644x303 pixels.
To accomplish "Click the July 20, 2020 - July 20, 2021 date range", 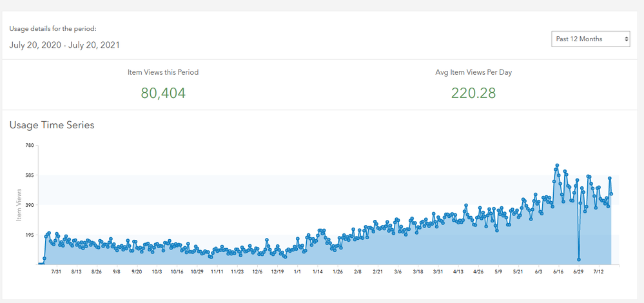I will tap(64, 45).
